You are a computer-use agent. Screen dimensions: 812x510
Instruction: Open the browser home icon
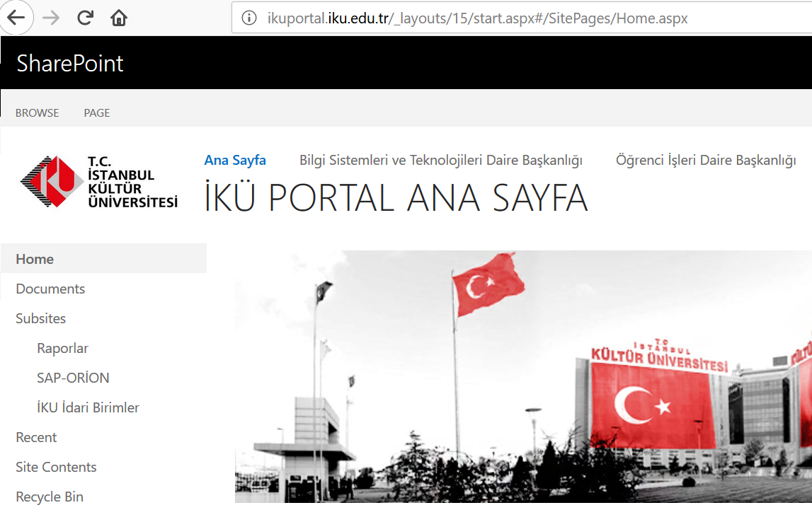[119, 18]
